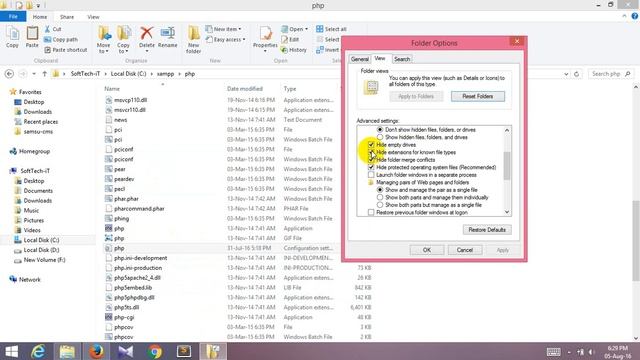Toggle Hide protected operating system files checkbox
This screenshot has height=360, width=640.
pyautogui.click(x=371, y=167)
